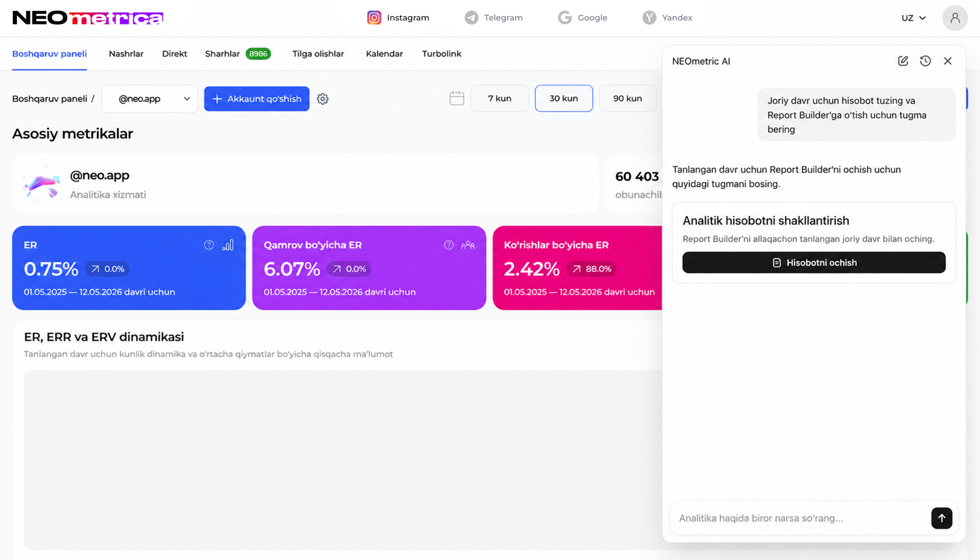Select the Telegram platform icon
Screen dimensions: 980x560
click(472, 17)
